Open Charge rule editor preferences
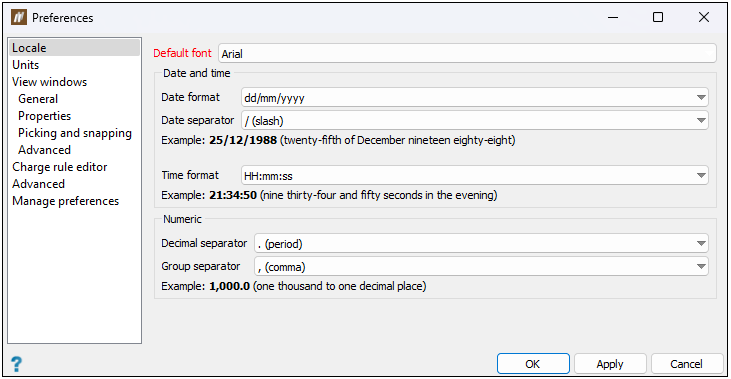 pos(60,167)
